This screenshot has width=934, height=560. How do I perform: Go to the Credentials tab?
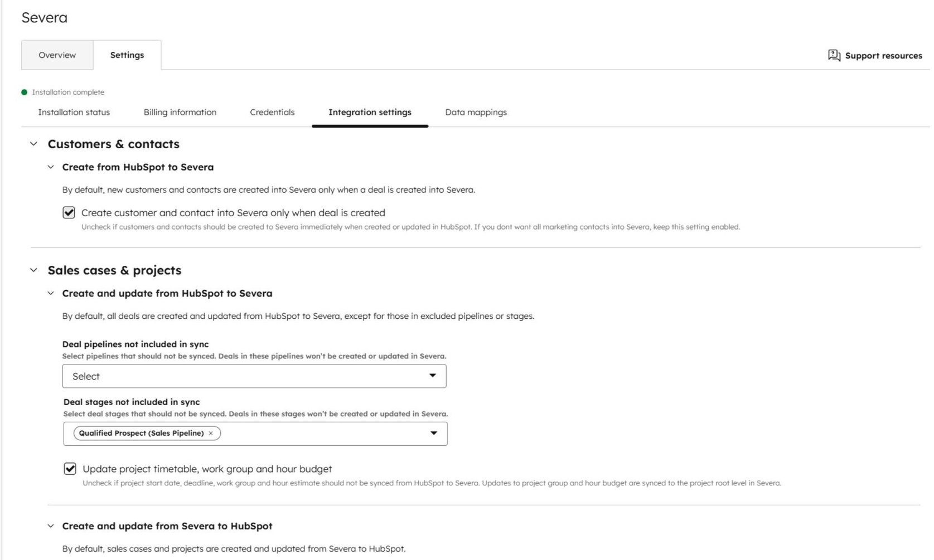pos(272,112)
